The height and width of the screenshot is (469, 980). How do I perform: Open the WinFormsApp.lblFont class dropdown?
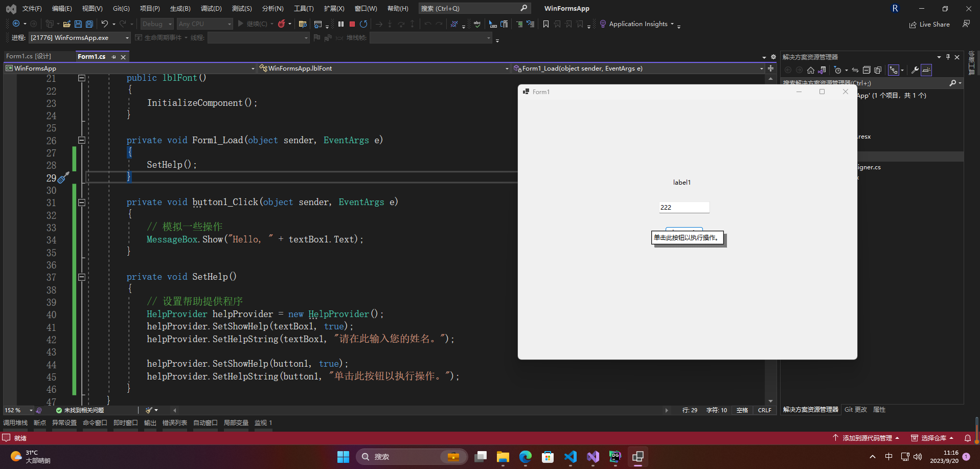click(383, 69)
